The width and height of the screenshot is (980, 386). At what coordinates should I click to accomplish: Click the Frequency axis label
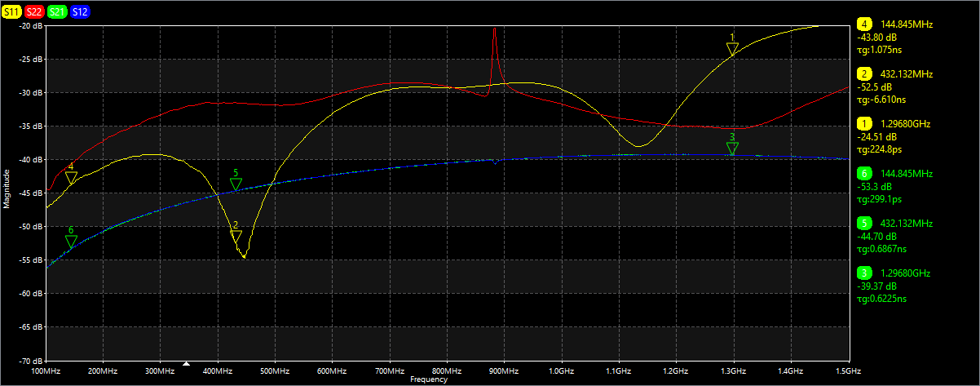[x=429, y=379]
